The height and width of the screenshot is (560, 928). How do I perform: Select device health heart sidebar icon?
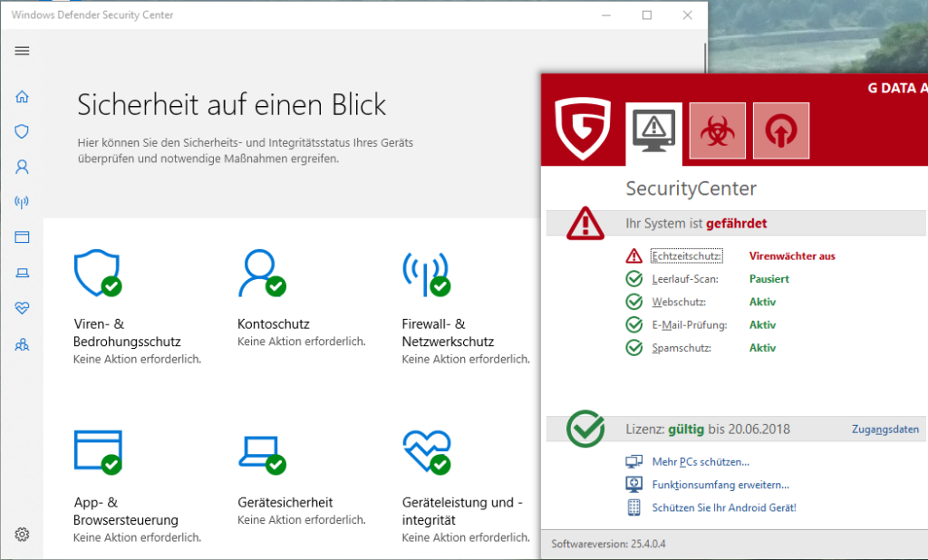23,308
